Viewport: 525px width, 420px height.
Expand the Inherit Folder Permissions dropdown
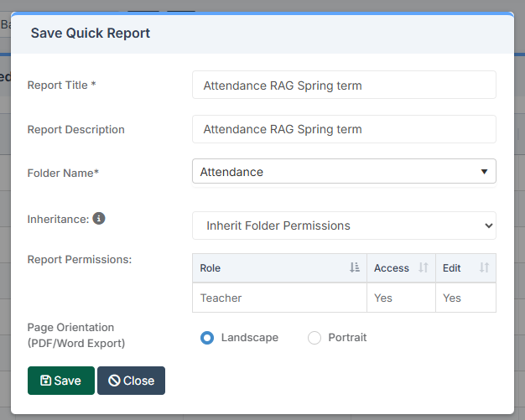point(344,226)
